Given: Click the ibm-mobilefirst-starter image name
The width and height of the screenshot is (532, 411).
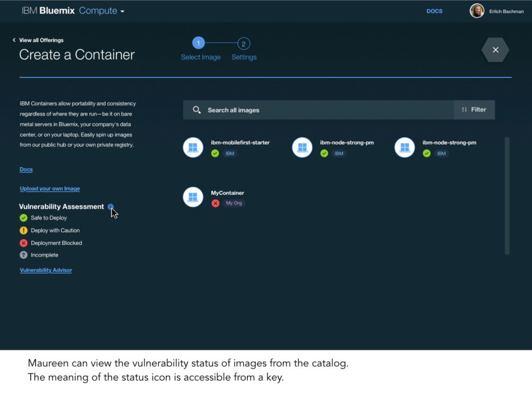Looking at the screenshot, I should pyautogui.click(x=240, y=142).
